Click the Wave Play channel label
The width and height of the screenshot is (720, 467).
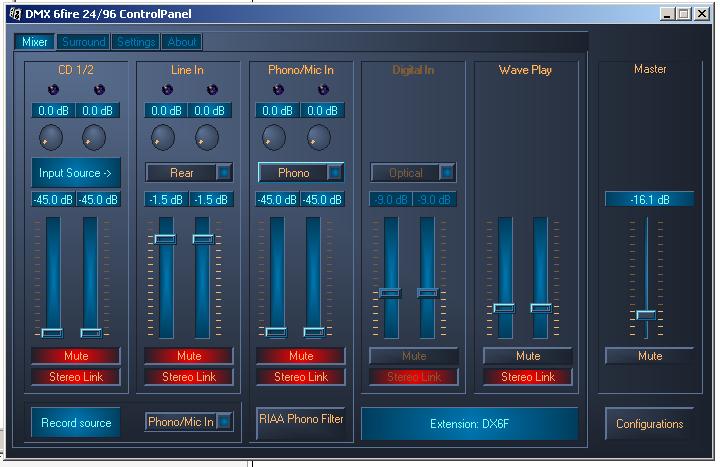(525, 70)
